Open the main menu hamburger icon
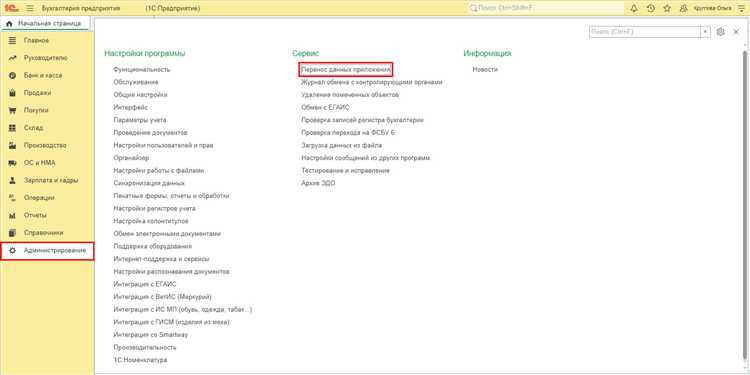 pos(30,9)
